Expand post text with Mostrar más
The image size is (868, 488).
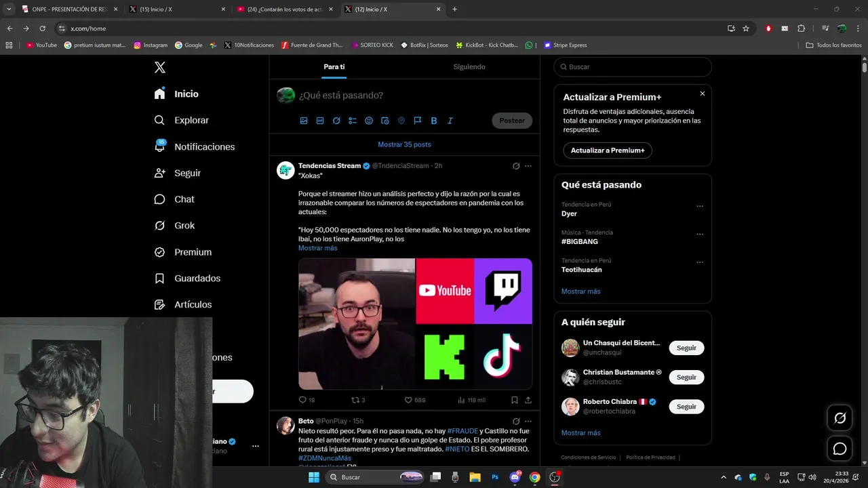pos(317,248)
